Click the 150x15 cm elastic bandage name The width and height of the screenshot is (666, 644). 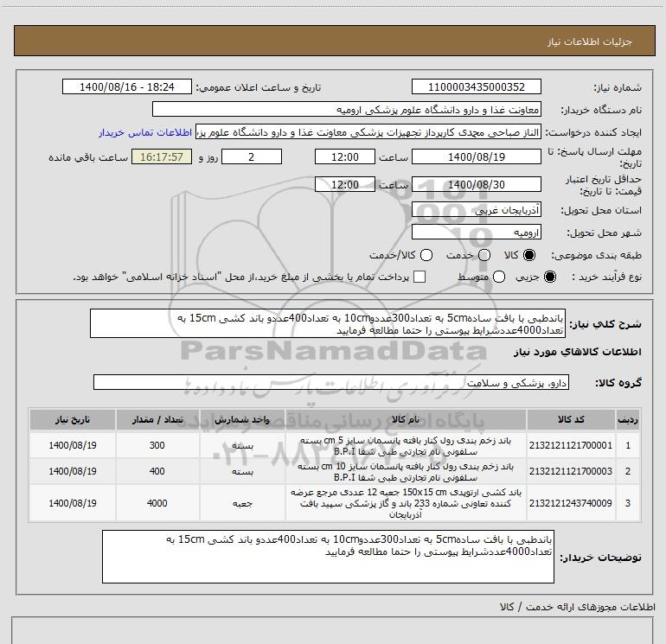pos(406,503)
